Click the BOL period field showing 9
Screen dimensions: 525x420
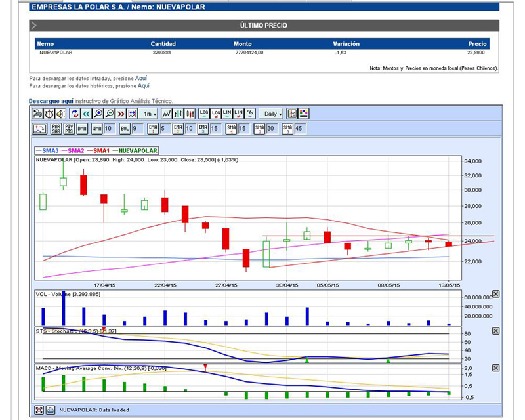pos(137,129)
